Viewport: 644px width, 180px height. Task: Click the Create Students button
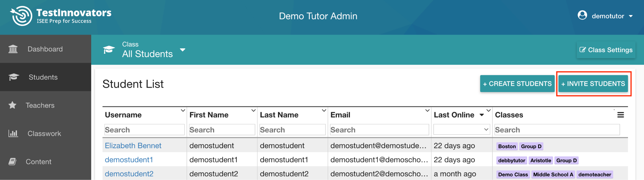517,84
